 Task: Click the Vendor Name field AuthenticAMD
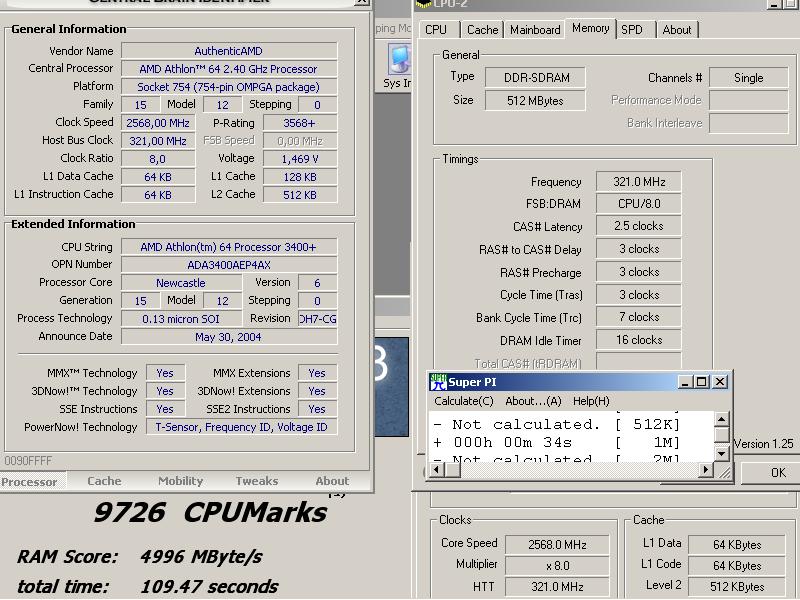(x=229, y=51)
